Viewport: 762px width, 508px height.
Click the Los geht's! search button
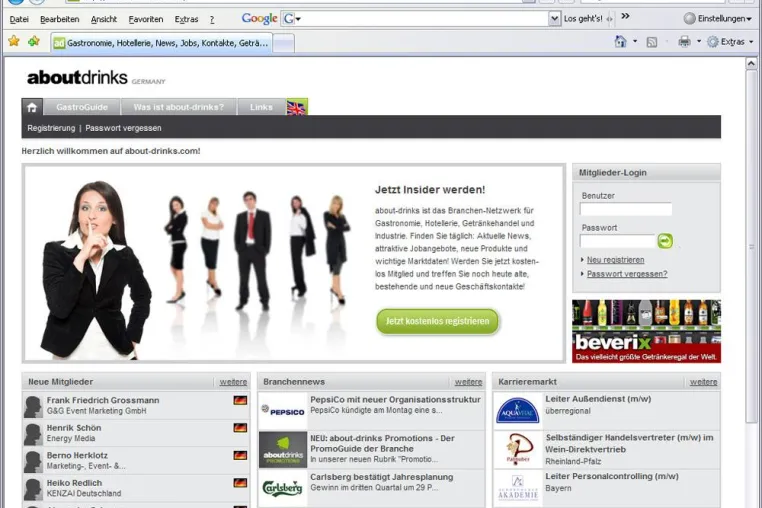point(583,18)
